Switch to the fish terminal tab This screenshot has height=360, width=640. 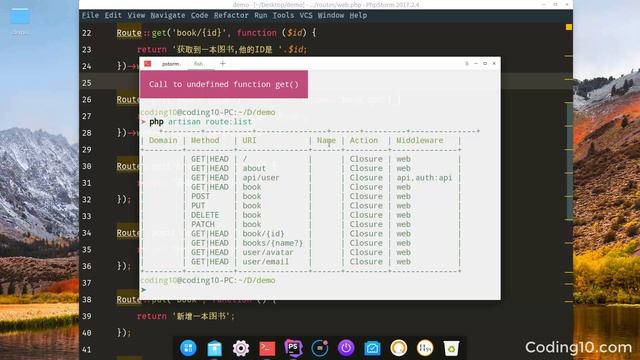199,64
